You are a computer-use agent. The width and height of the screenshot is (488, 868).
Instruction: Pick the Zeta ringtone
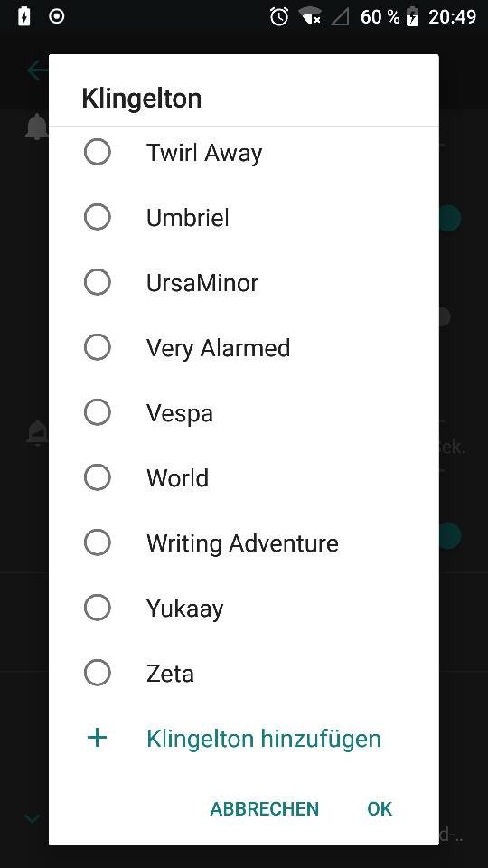click(244, 673)
